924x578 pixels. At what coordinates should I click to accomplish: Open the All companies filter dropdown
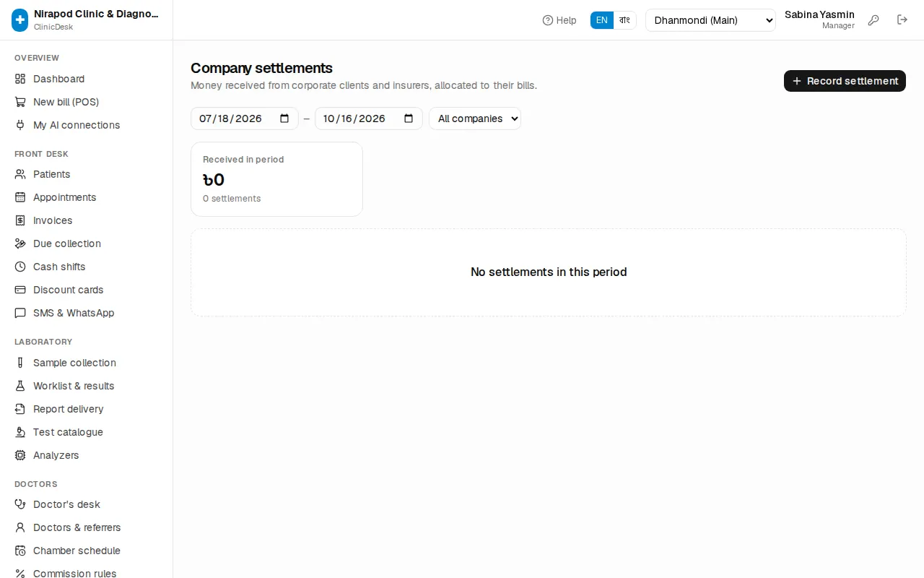point(475,118)
